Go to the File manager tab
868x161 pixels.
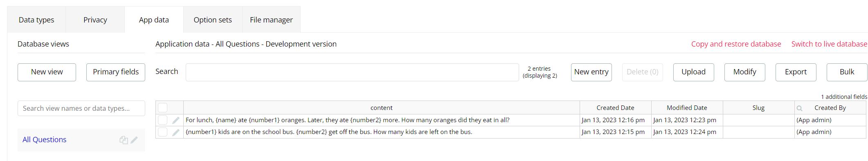(271, 20)
